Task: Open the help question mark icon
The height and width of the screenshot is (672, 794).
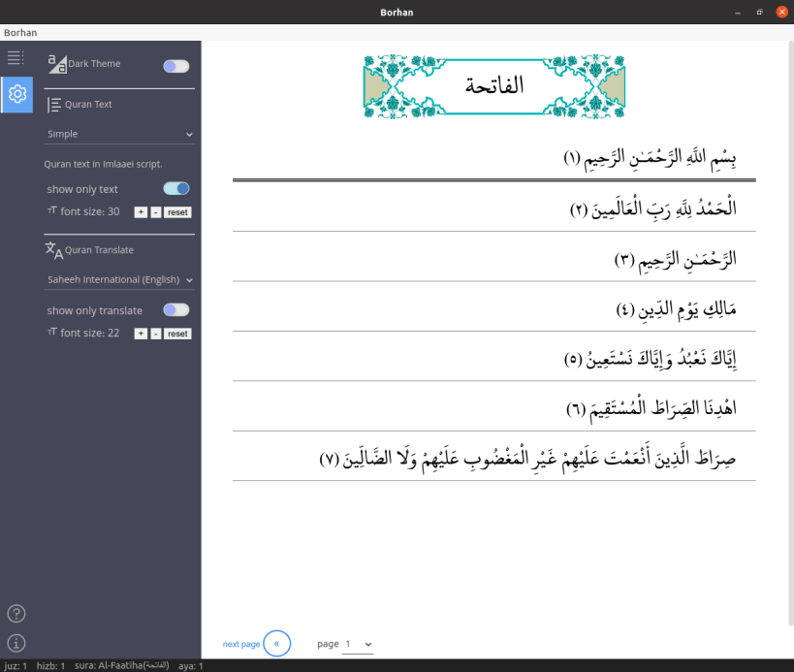Action: pos(16,614)
